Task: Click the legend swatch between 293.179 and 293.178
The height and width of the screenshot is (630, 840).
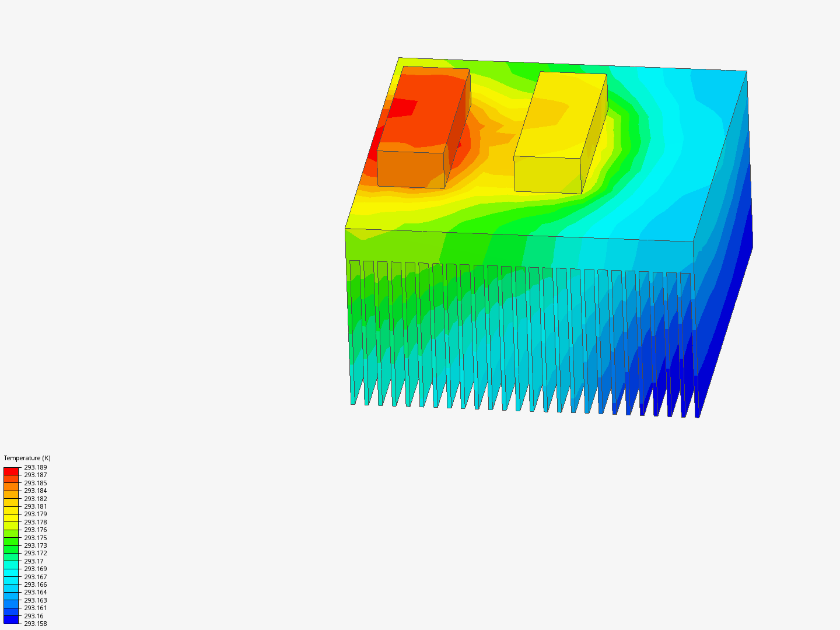Action: click(x=11, y=518)
